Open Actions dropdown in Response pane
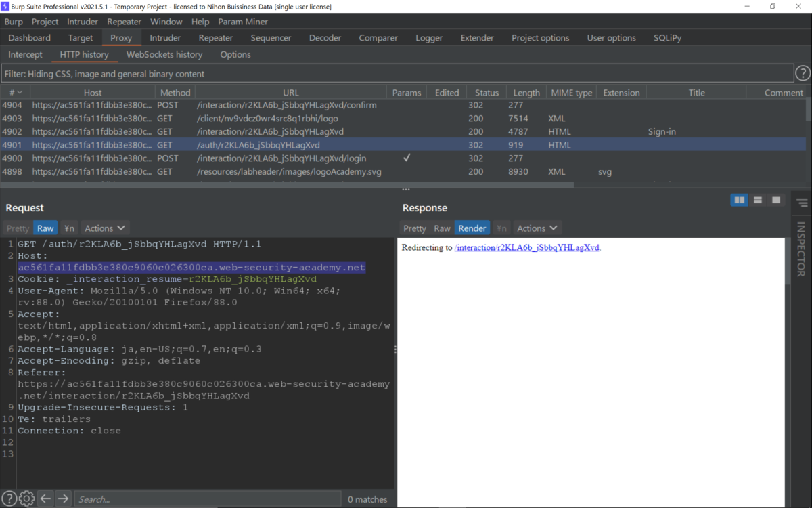This screenshot has height=508, width=812. coord(537,228)
